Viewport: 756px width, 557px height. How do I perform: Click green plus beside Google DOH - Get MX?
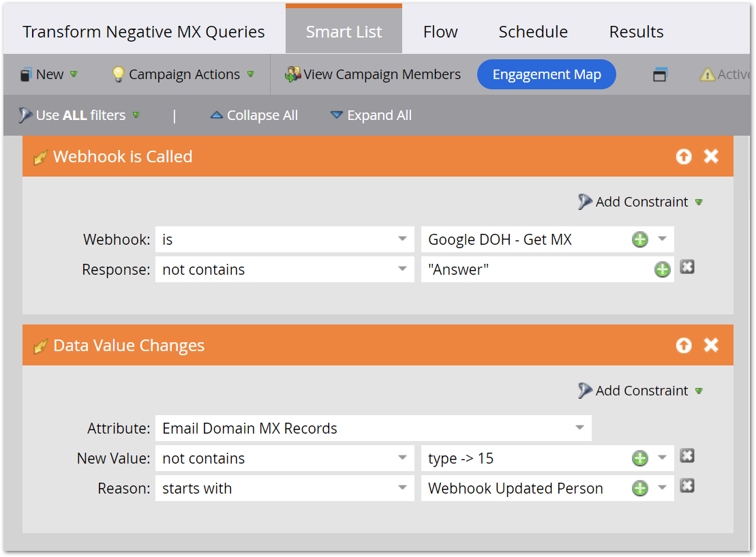click(x=639, y=240)
